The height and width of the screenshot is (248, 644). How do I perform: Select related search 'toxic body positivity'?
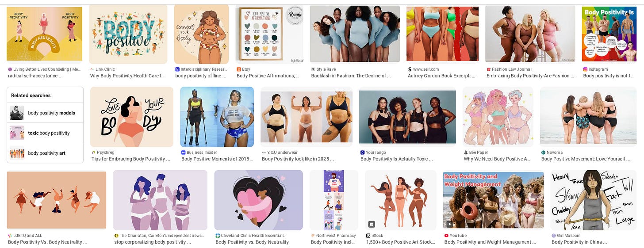(45, 133)
